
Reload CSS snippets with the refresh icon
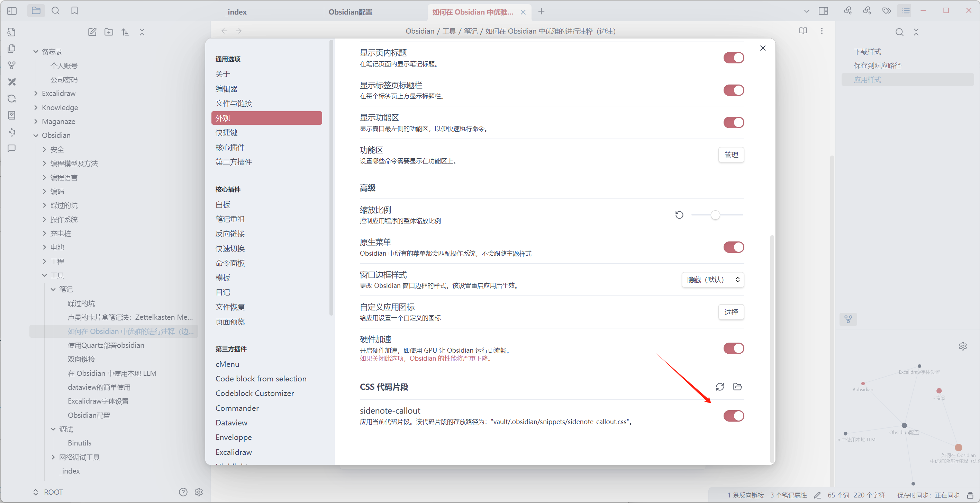pyautogui.click(x=719, y=387)
